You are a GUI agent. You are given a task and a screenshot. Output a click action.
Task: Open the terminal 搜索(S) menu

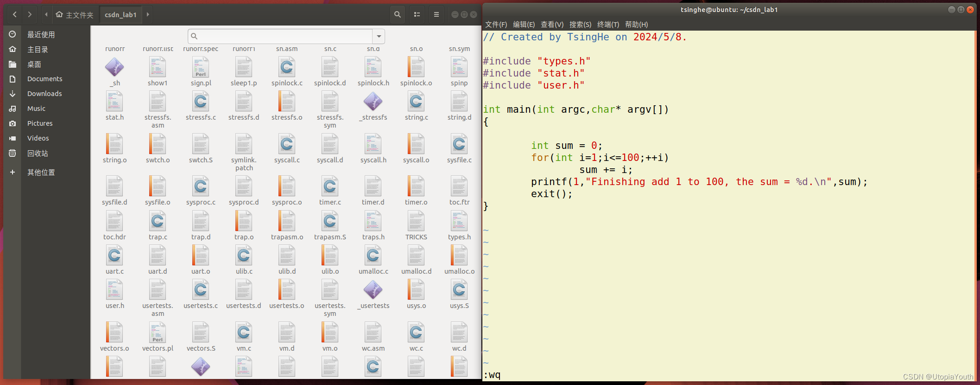coord(580,24)
